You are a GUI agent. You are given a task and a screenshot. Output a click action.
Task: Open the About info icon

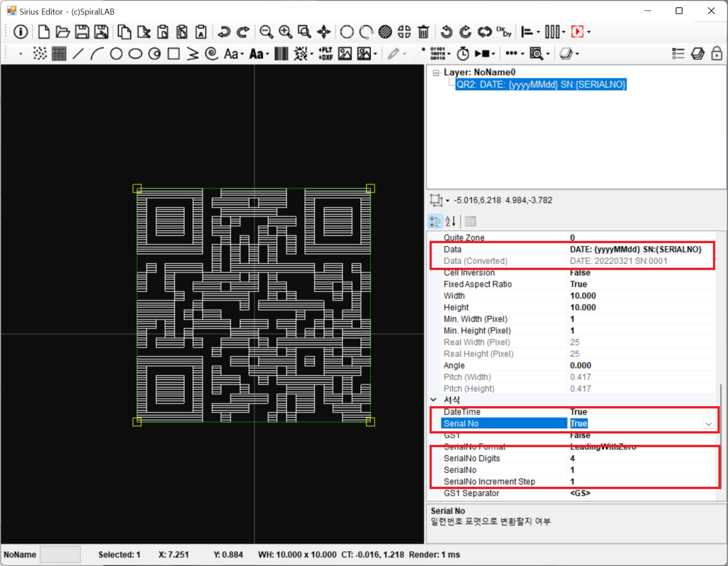pos(20,32)
